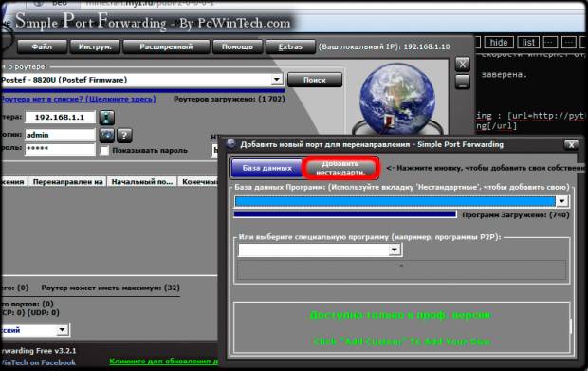Screen dimensions: 588x371
Task: Minimize the main Simple Port Forwarding window
Action: (463, 82)
